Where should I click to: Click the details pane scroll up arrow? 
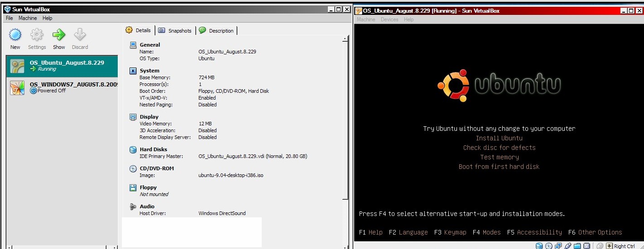pos(345,39)
